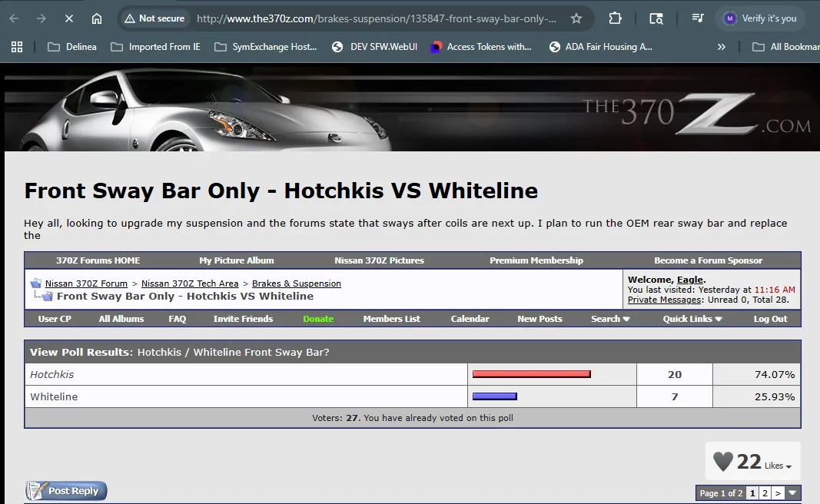Open Eagle user profile link
This screenshot has width=820, height=504.
[x=690, y=280]
